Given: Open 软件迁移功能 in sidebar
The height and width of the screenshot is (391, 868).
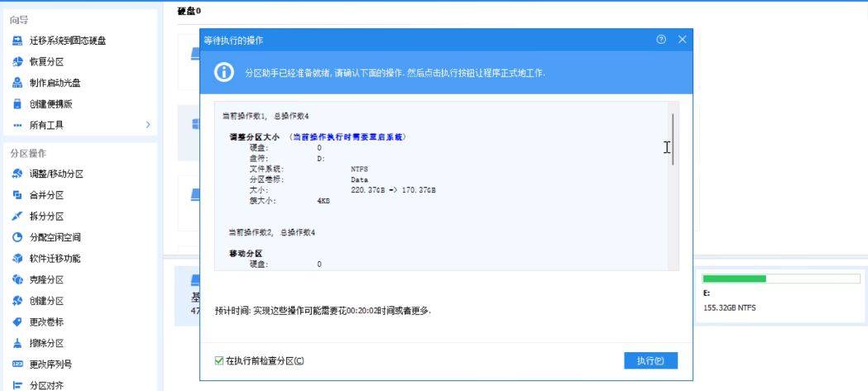Looking at the screenshot, I should coord(55,259).
